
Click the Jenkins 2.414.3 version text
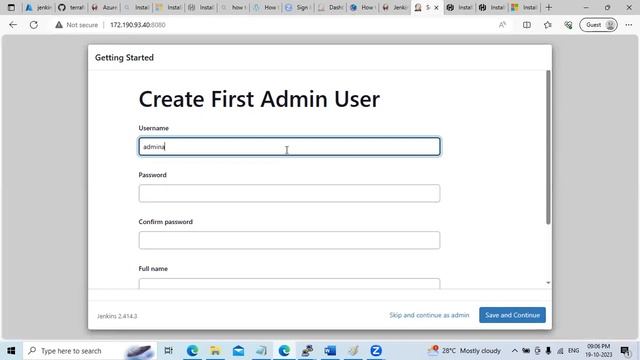[x=117, y=316]
